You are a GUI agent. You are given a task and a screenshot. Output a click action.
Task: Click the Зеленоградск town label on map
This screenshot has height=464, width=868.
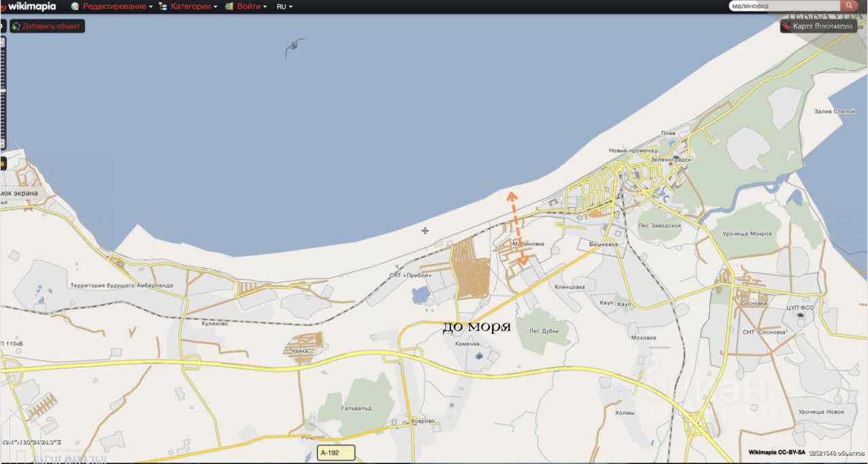[670, 159]
